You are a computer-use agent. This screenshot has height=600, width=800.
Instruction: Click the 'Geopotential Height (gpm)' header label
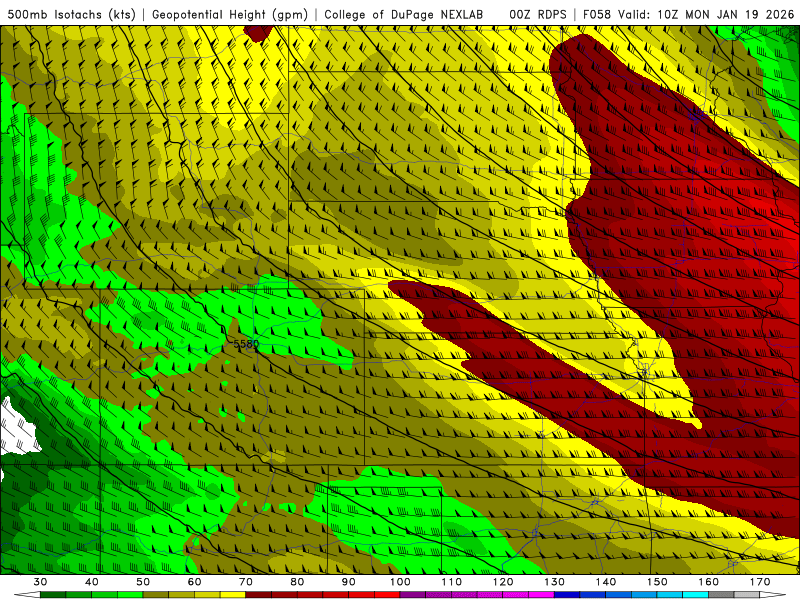[230, 14]
